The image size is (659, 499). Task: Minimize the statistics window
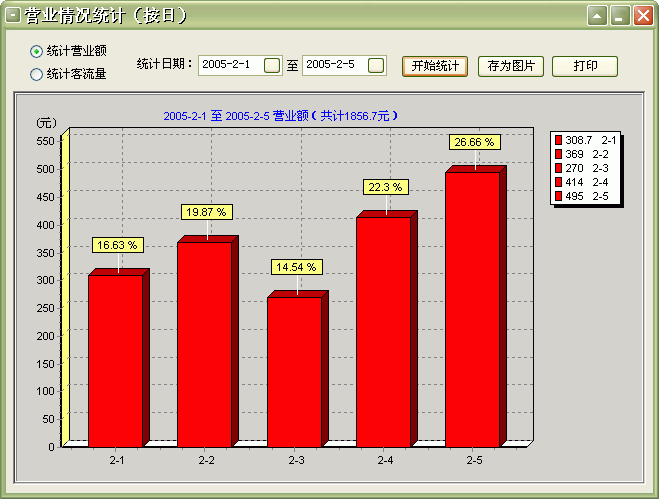[619, 16]
